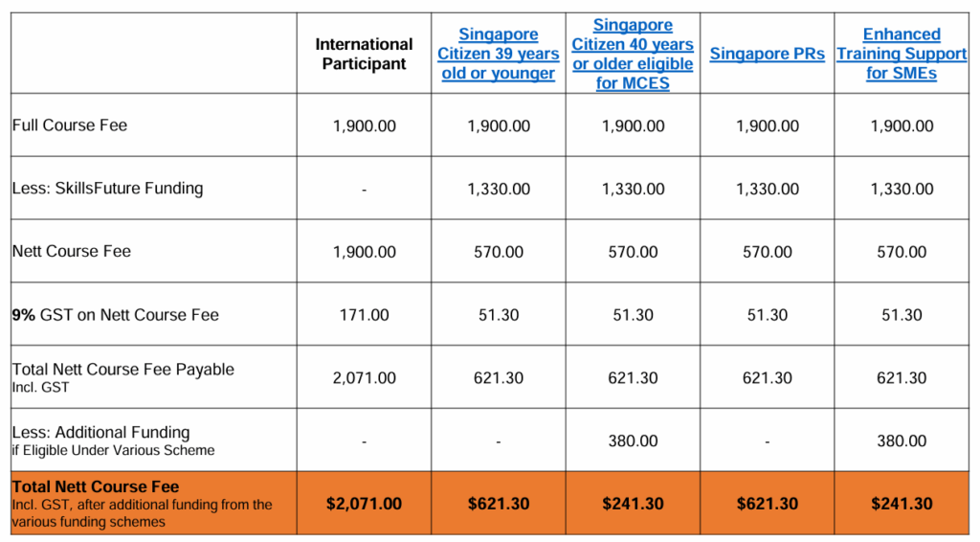Select the International Participant column header

click(364, 54)
